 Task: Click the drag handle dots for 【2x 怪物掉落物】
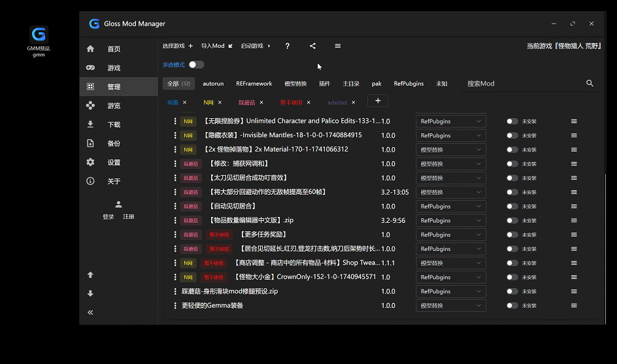pyautogui.click(x=175, y=150)
